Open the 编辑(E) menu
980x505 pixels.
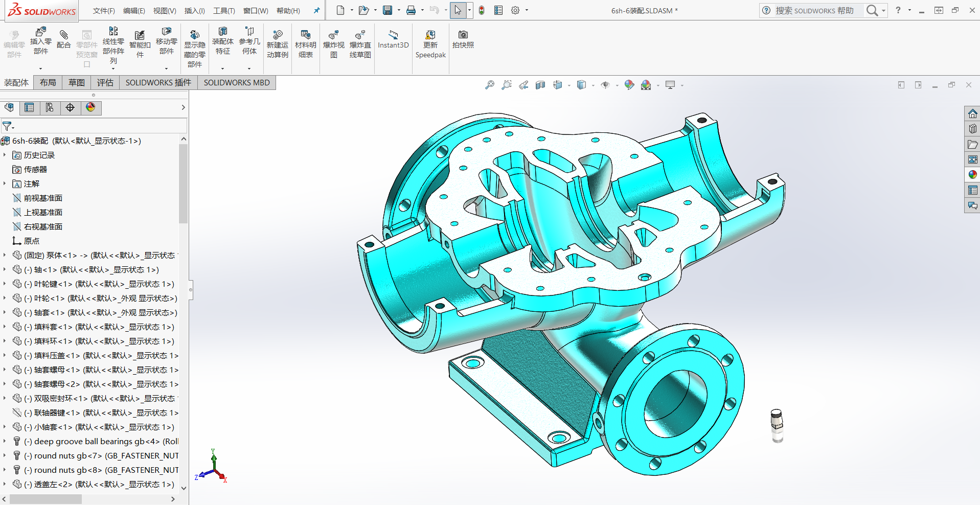tap(134, 11)
